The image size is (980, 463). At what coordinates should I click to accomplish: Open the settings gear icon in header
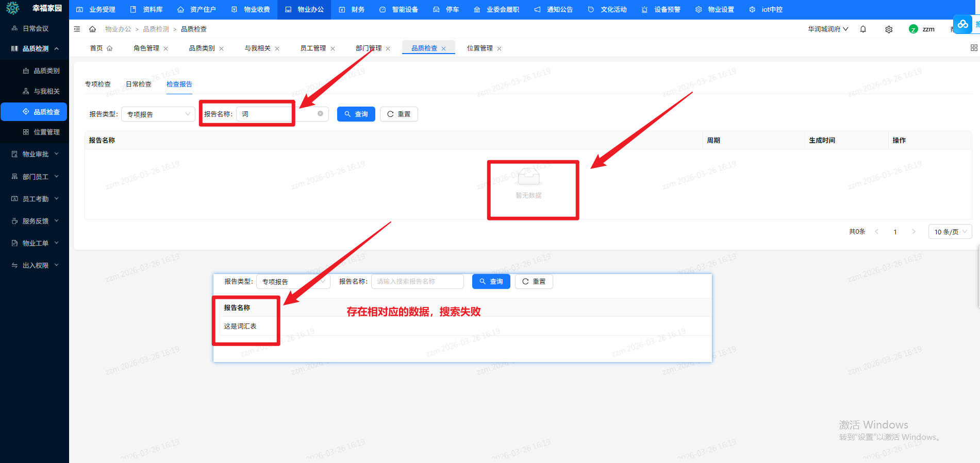click(x=889, y=29)
